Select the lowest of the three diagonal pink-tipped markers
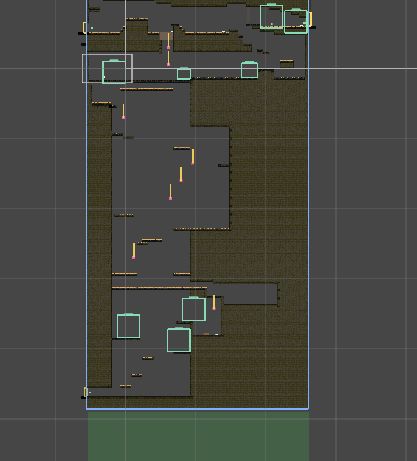 pyautogui.click(x=170, y=192)
